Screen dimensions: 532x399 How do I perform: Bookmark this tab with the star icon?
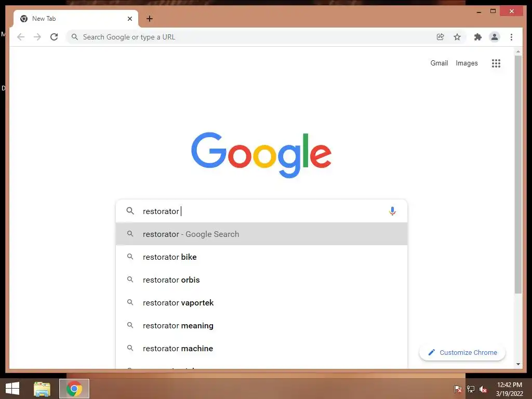pyautogui.click(x=457, y=37)
